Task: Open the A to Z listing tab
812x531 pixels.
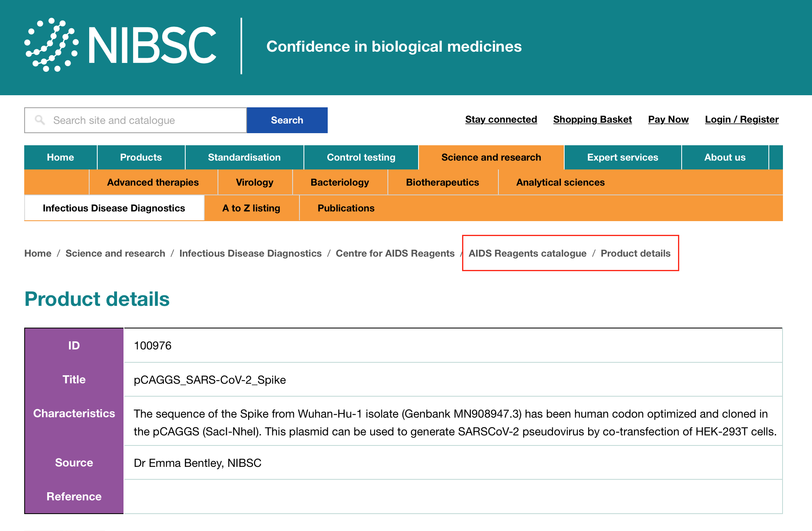Action: [x=251, y=208]
